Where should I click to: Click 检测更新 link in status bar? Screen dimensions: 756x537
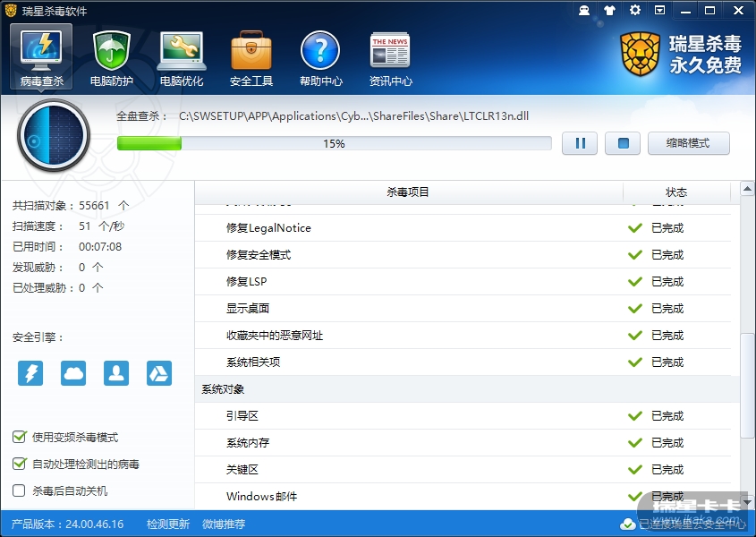168,524
